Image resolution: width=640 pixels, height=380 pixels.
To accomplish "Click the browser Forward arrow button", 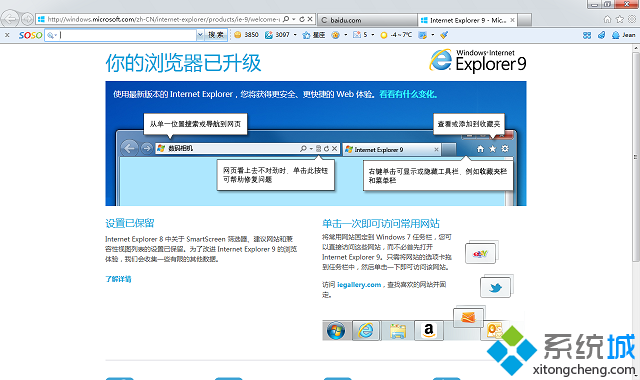I will tap(27, 19).
